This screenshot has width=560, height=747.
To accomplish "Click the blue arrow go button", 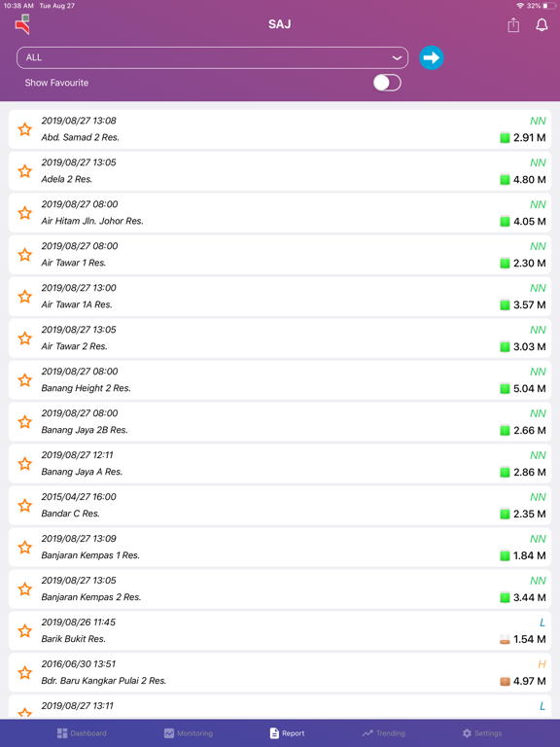I will click(432, 57).
